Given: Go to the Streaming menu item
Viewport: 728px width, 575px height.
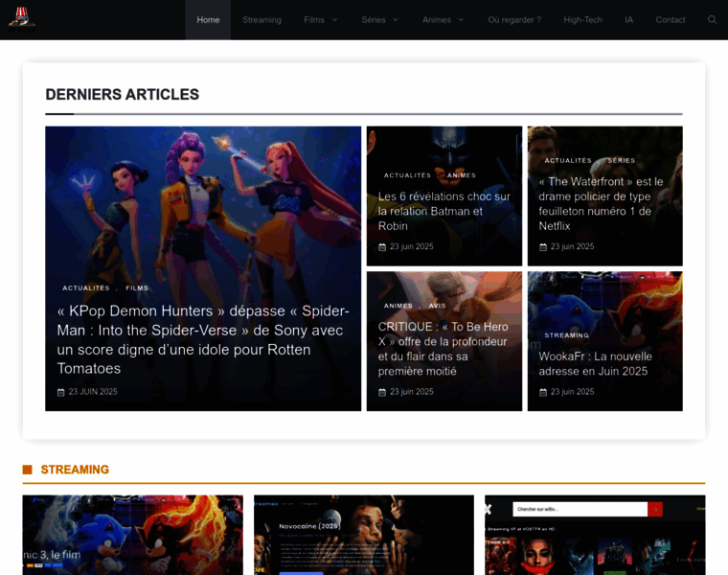Looking at the screenshot, I should [262, 20].
